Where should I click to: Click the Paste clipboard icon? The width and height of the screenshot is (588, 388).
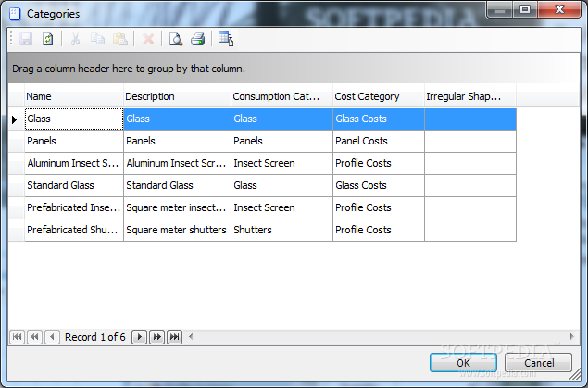pyautogui.click(x=120, y=39)
